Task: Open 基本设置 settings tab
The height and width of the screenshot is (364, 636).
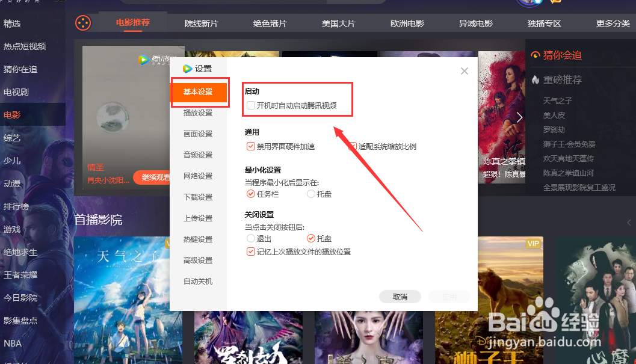Action: (x=199, y=91)
